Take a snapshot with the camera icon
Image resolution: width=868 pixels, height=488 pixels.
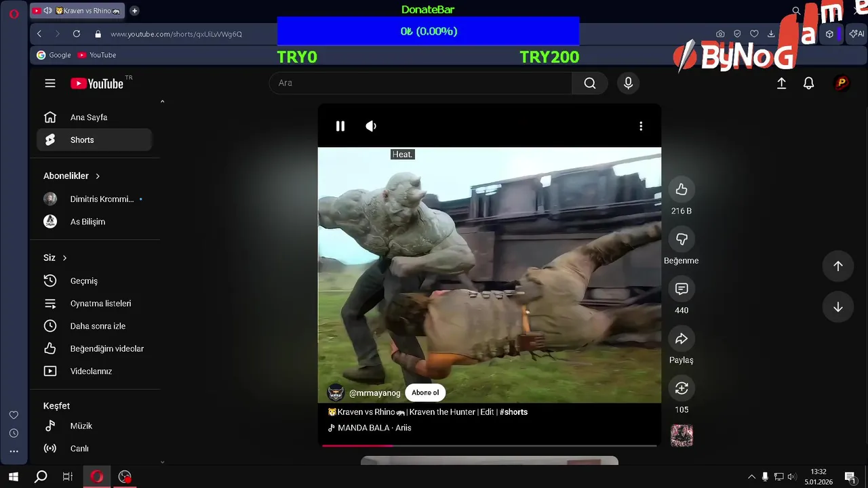point(720,34)
